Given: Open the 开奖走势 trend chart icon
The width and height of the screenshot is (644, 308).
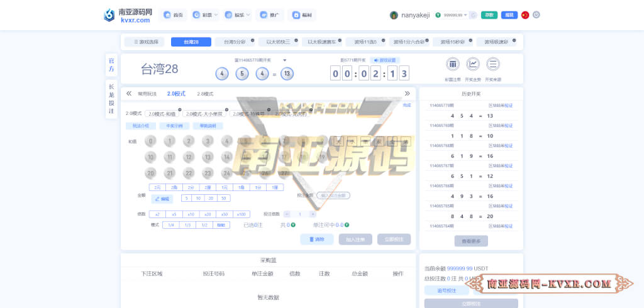Looking at the screenshot, I should 473,64.
